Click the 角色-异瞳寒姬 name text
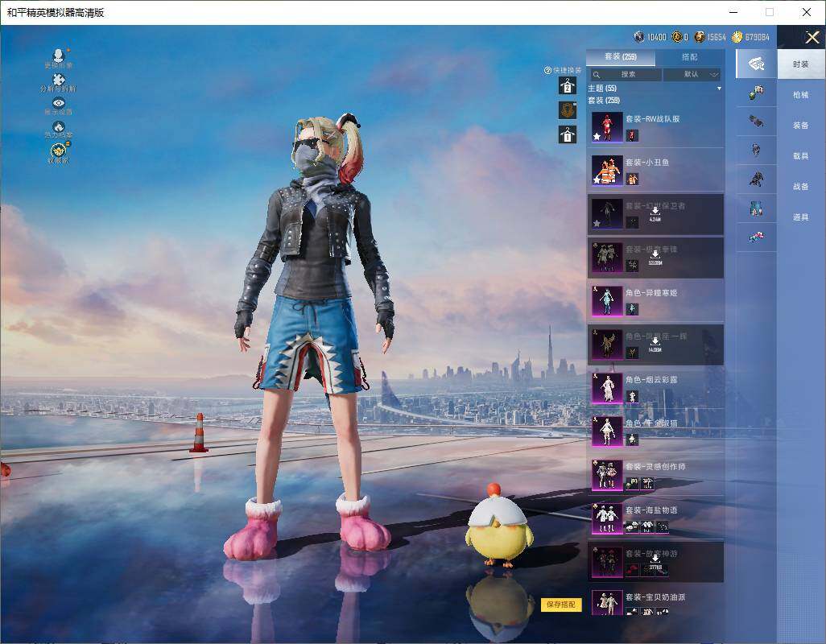Viewport: 826px width, 644px height. click(651, 293)
